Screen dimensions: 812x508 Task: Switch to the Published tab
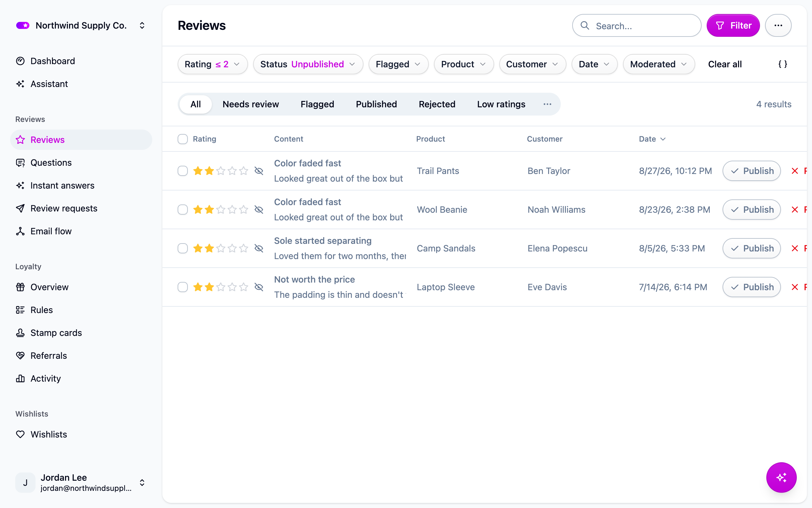point(376,104)
